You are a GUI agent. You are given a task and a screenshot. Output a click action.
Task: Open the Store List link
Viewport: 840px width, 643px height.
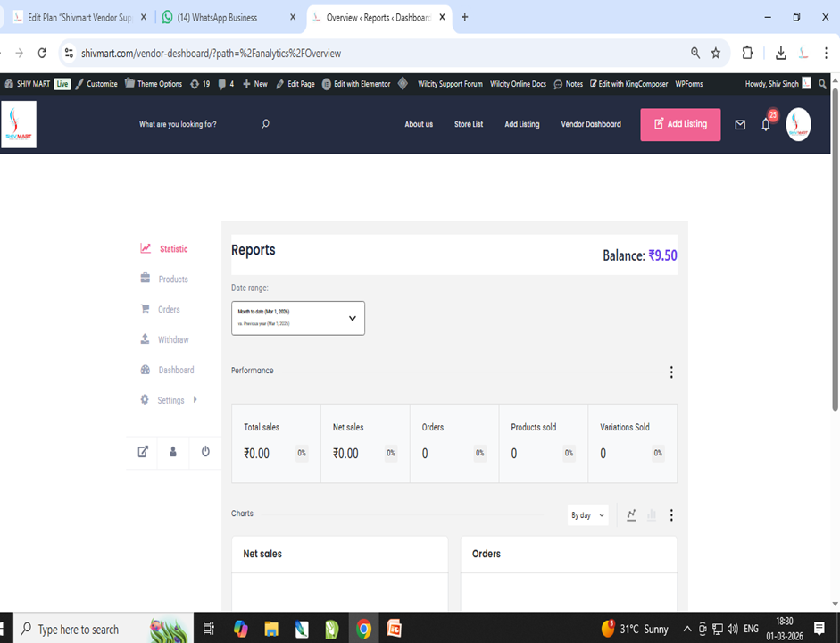point(469,124)
